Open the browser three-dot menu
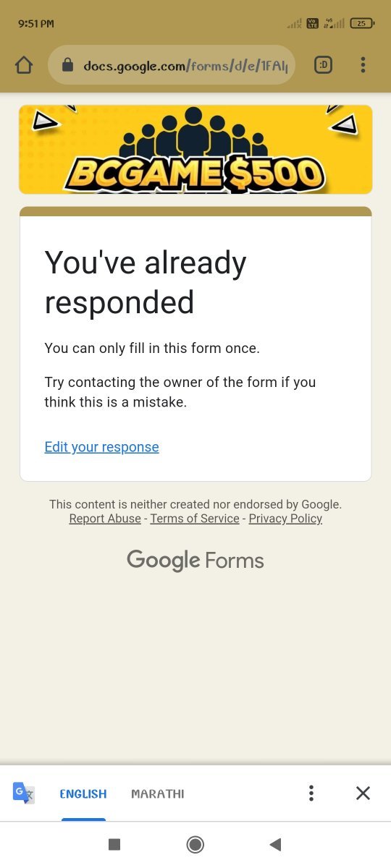The height and width of the screenshot is (868, 391). (x=363, y=65)
